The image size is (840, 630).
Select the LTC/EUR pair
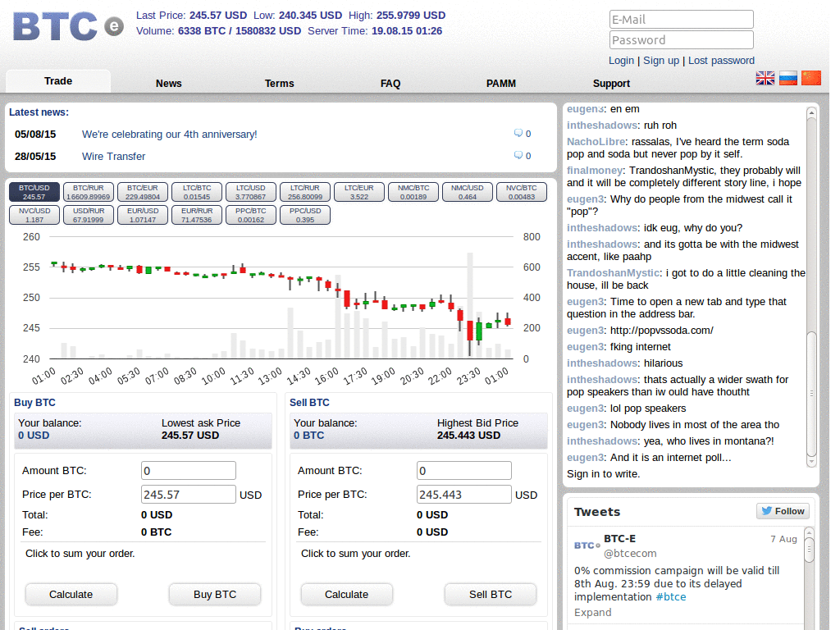click(x=359, y=192)
